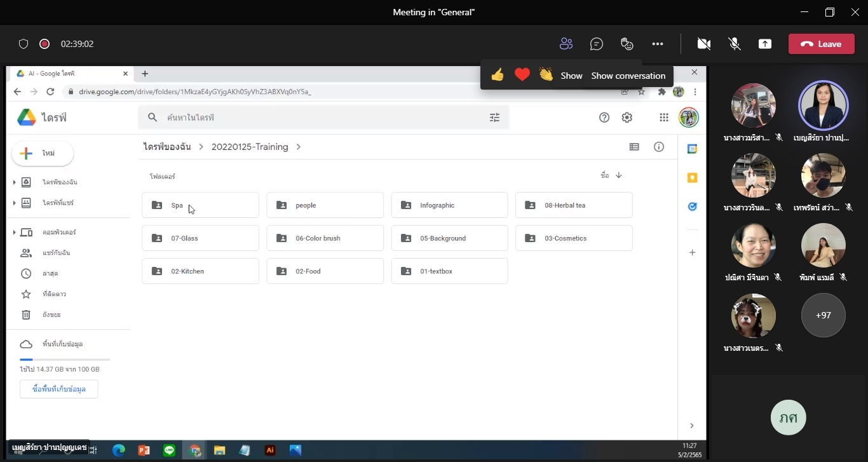Send a thumbs up reaction
Screen dimensions: 868x462
point(498,75)
